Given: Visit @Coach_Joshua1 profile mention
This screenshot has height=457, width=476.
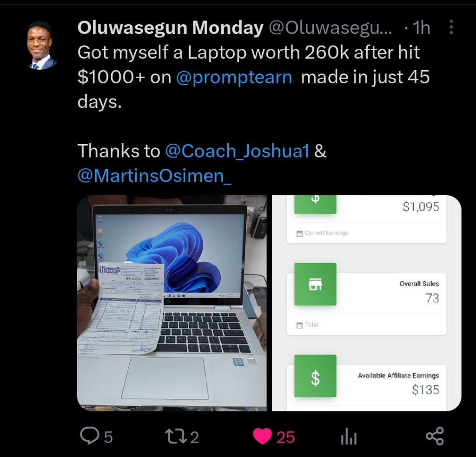Looking at the screenshot, I should (x=237, y=151).
